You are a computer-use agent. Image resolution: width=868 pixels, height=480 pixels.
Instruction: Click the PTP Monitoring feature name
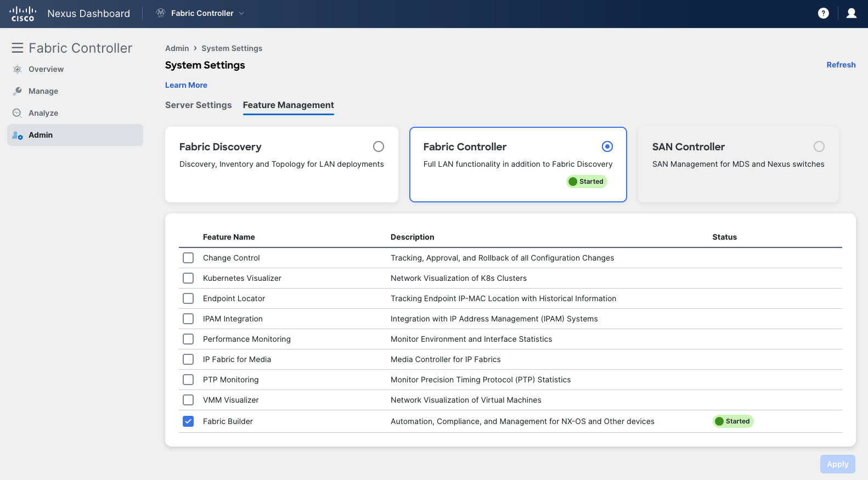[230, 380]
